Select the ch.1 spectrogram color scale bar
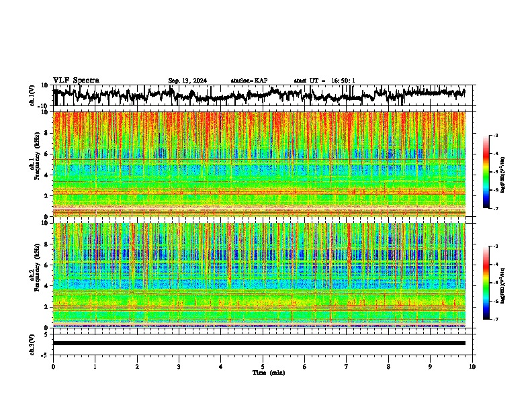The height and width of the screenshot is (411, 532). click(x=486, y=172)
